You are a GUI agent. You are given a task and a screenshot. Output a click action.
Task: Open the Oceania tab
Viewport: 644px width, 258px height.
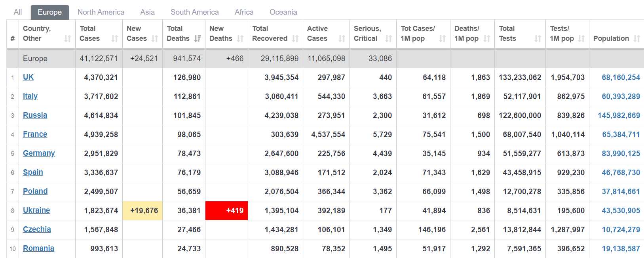(x=283, y=12)
